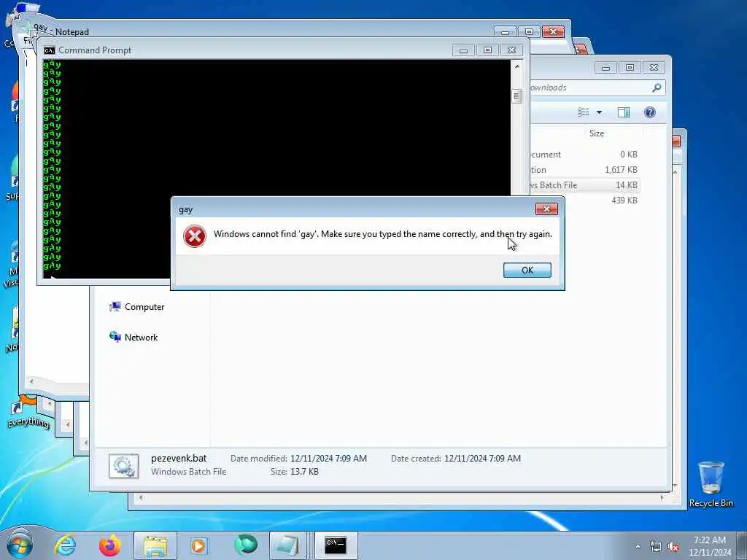The width and height of the screenshot is (747, 560).
Task: Click the date created value in the details pane
Action: point(482,459)
